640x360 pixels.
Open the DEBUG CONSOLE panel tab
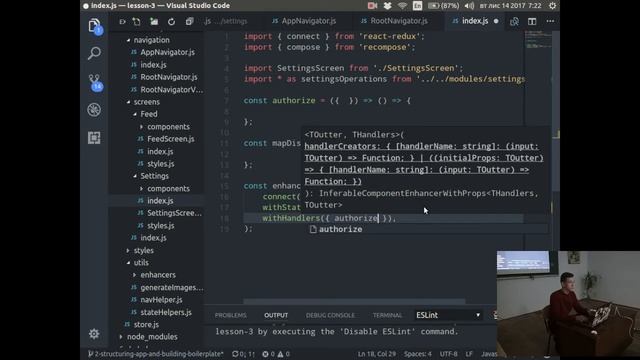point(330,315)
